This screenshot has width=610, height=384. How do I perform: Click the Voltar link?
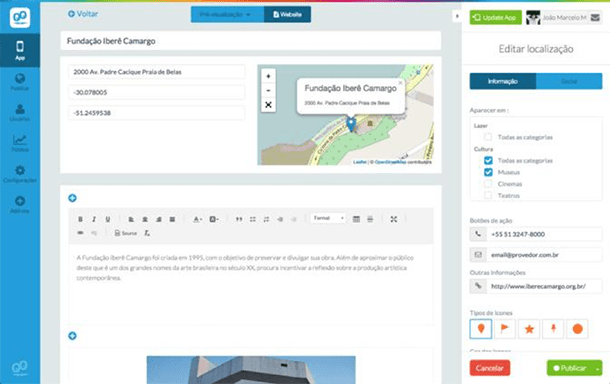[x=83, y=14]
